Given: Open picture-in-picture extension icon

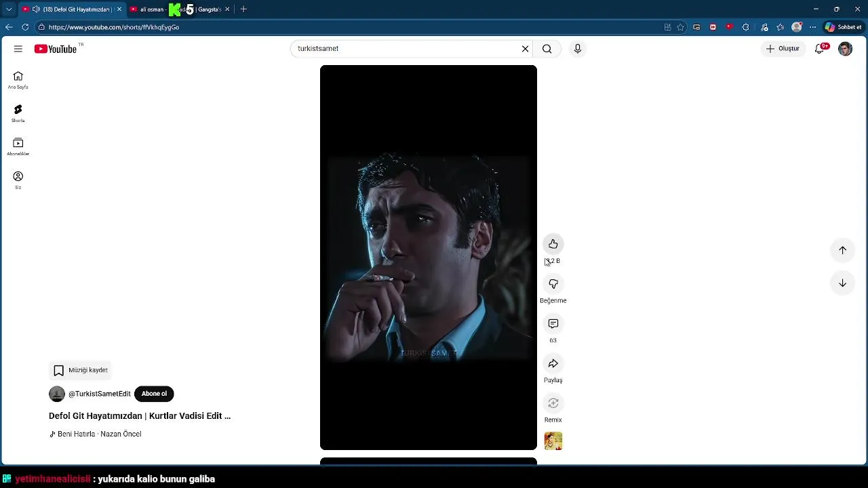Looking at the screenshot, I should 696,27.
